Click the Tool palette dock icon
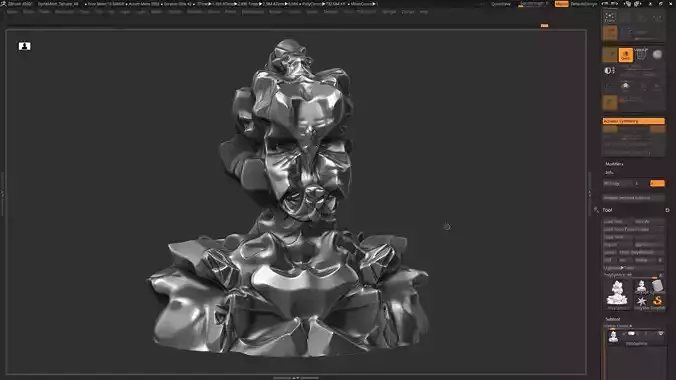The height and width of the screenshot is (380, 676). (x=667, y=210)
